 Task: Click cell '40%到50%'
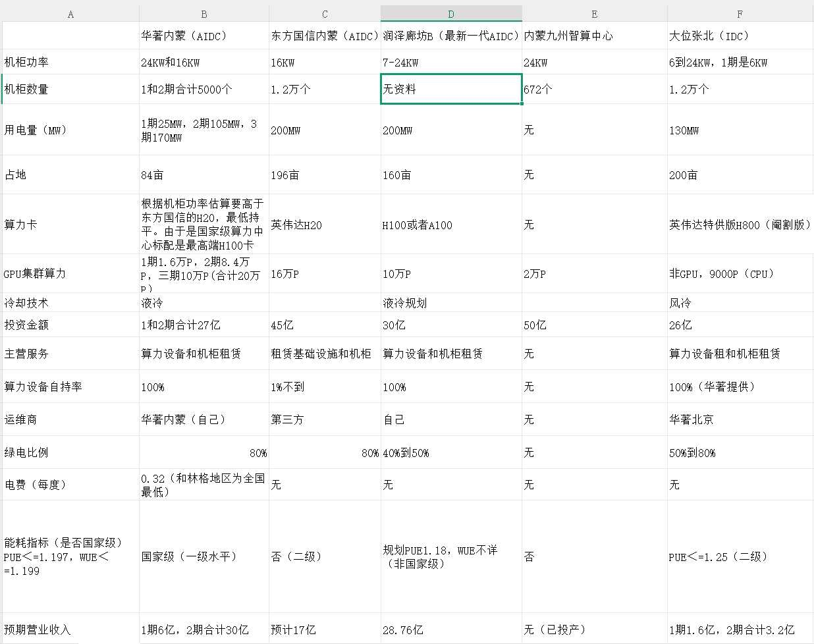click(451, 452)
